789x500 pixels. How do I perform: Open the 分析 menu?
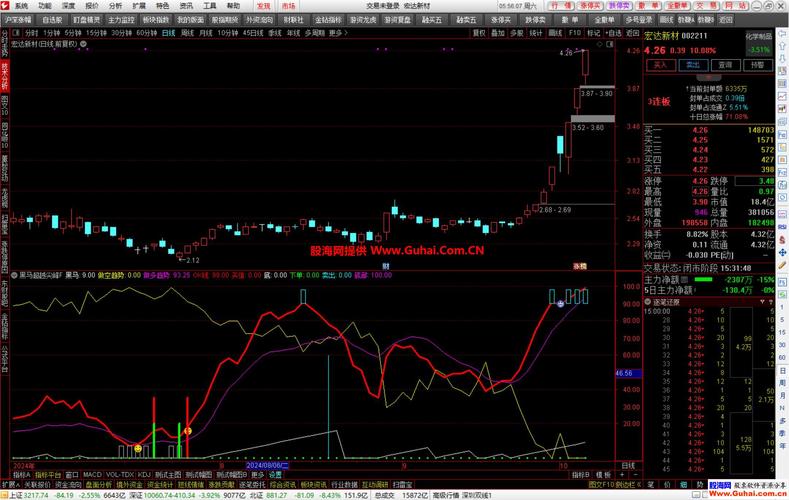[x=115, y=6]
